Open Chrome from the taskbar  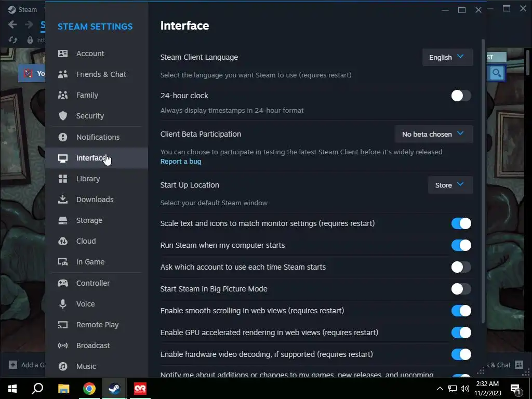point(89,389)
